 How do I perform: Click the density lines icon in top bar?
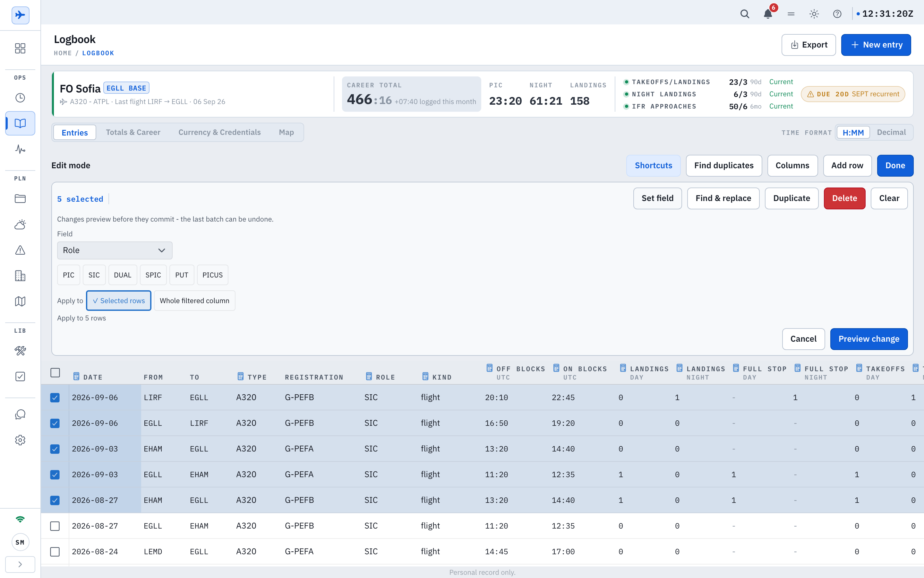click(x=791, y=14)
